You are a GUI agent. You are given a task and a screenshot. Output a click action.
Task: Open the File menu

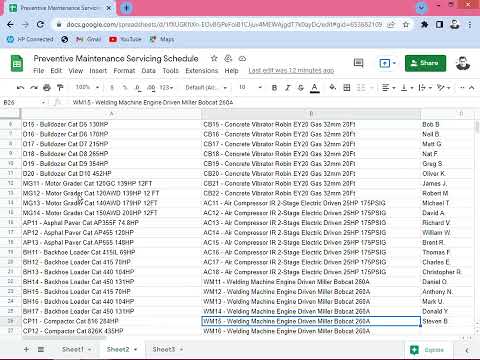coord(39,71)
